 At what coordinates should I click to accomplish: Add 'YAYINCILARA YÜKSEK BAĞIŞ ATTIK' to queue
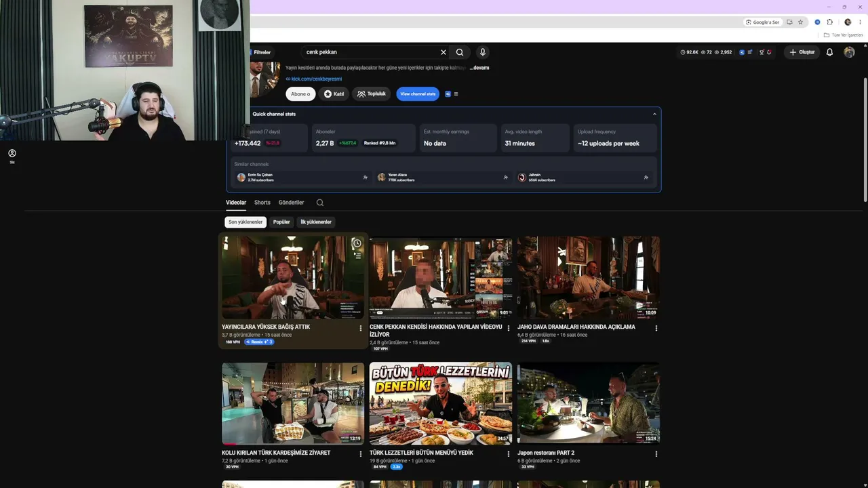[357, 256]
